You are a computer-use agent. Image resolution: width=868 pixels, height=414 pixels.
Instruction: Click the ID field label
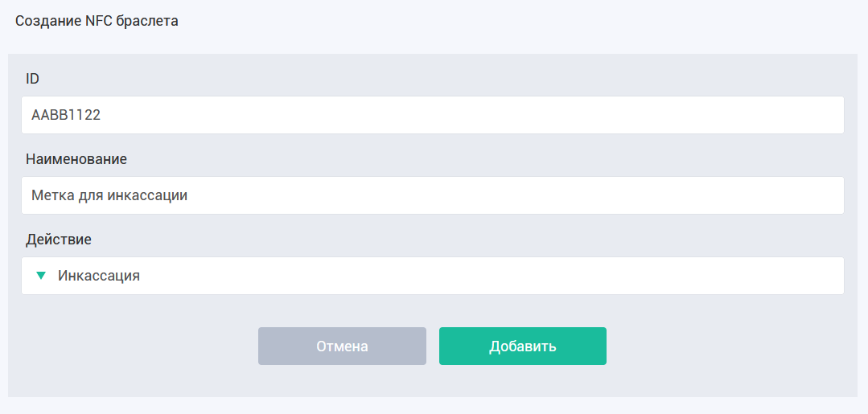pyautogui.click(x=32, y=79)
